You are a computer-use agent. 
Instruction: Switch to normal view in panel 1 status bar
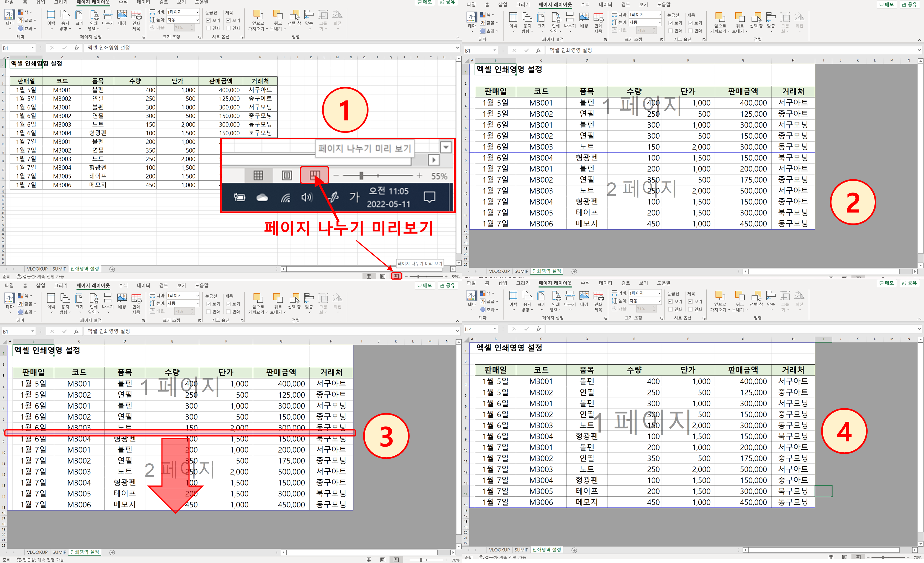click(369, 277)
